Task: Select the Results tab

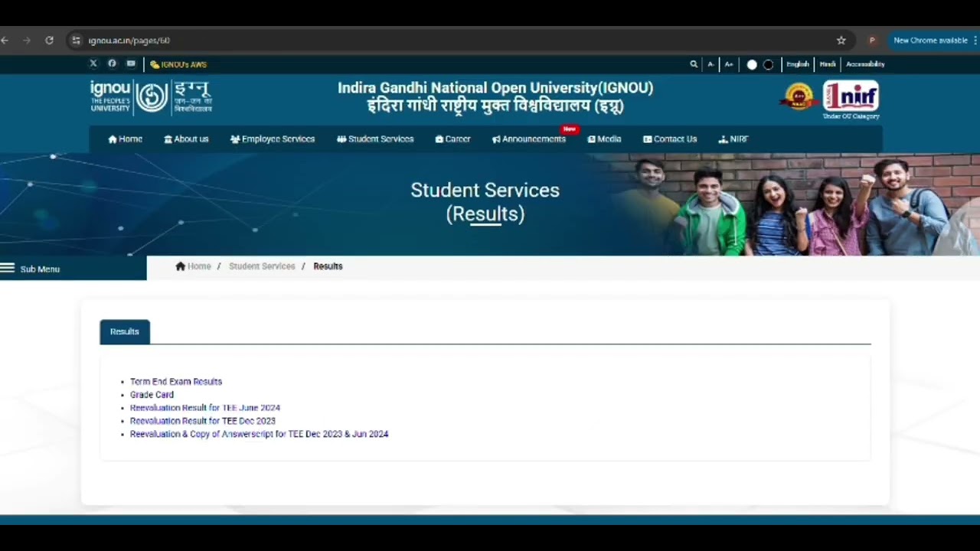Action: tap(125, 331)
